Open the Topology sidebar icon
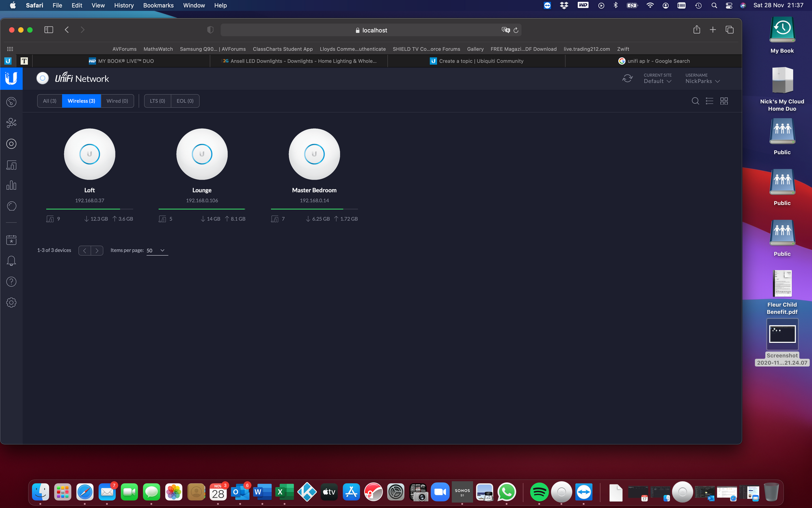The height and width of the screenshot is (508, 812). coord(11,123)
